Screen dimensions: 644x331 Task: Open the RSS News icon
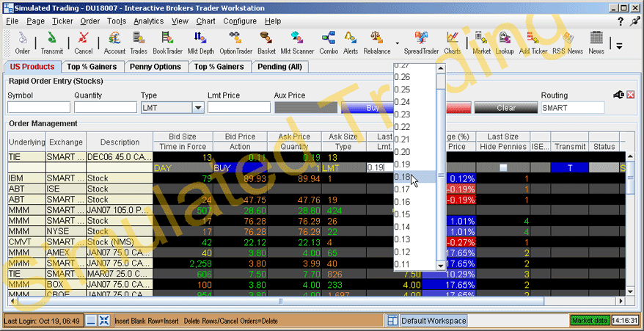click(568, 43)
